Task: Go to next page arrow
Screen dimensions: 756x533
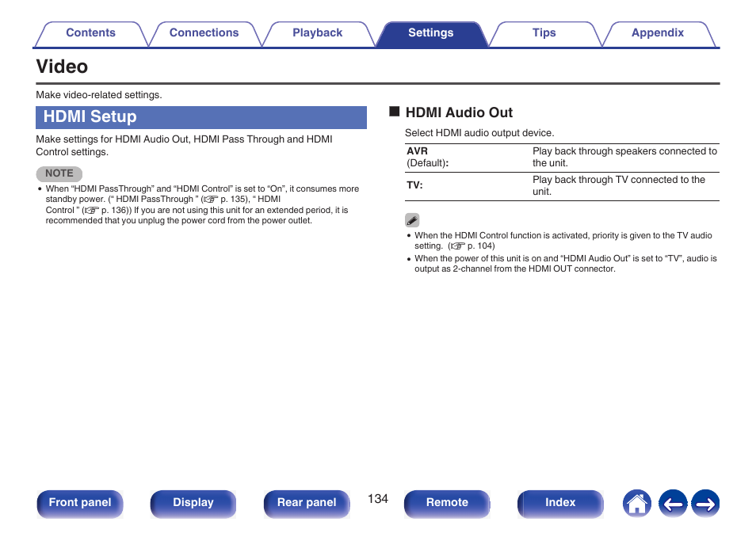Action: 705,504
